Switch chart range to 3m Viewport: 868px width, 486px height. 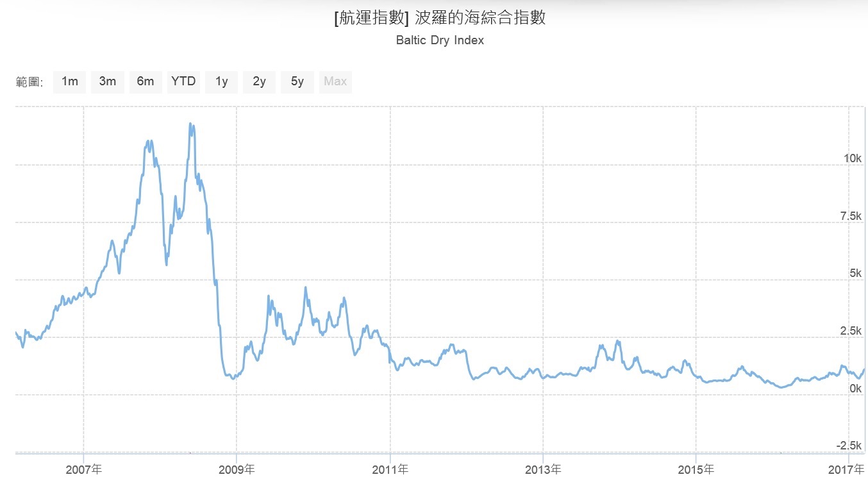point(107,81)
